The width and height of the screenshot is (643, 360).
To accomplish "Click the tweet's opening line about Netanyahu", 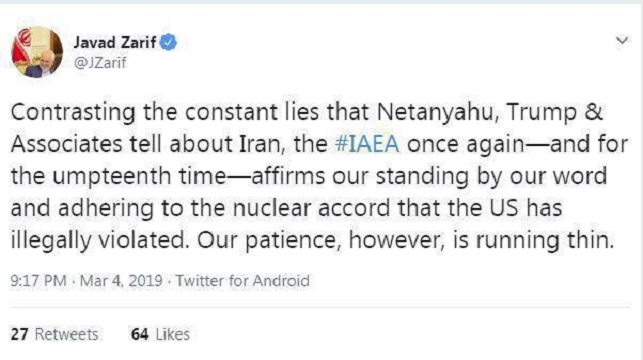I will 307,112.
